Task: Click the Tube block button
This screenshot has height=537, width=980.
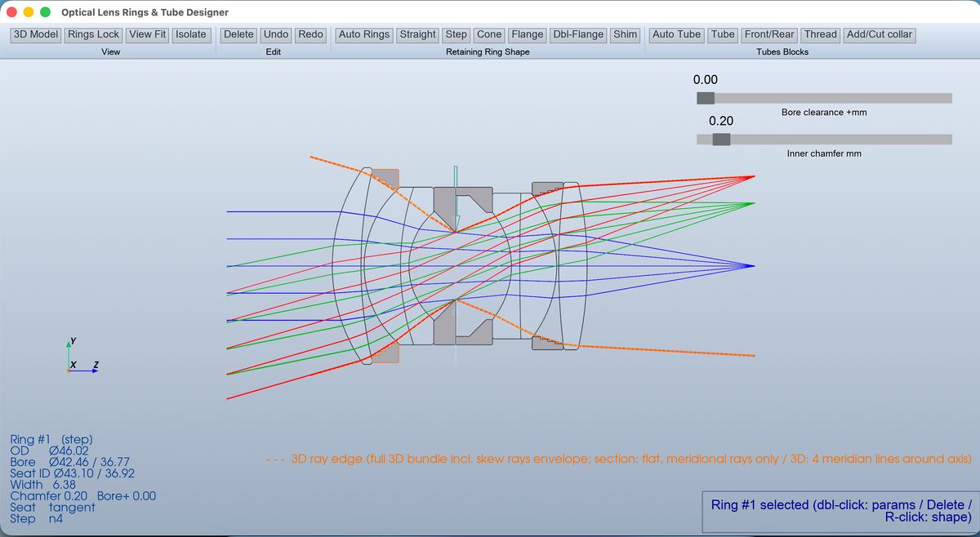Action: pos(723,34)
